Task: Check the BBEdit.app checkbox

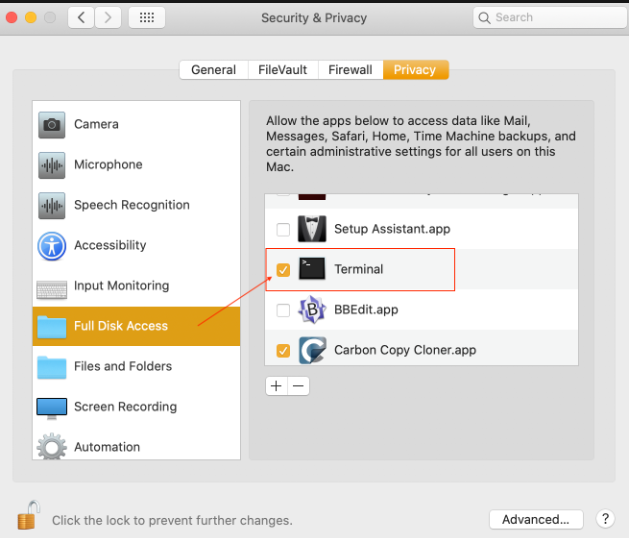Action: point(283,310)
